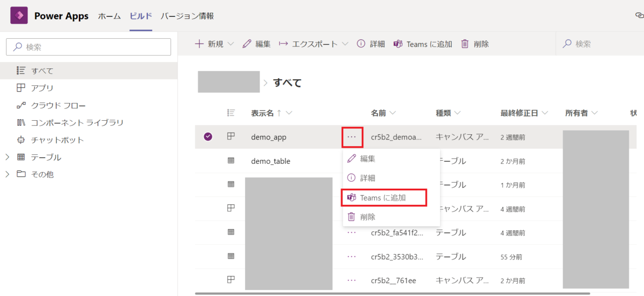Open demo_app by its display name
The width and height of the screenshot is (644, 296).
(x=269, y=137)
